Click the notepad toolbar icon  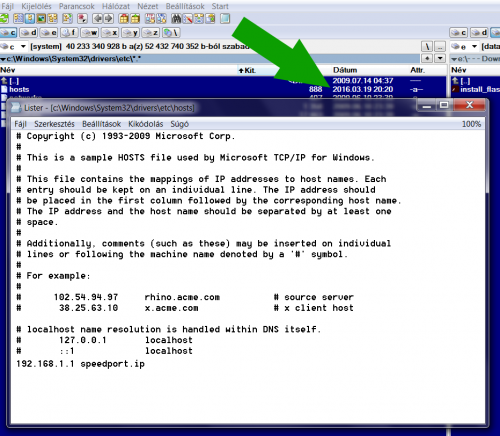pyautogui.click(x=225, y=18)
